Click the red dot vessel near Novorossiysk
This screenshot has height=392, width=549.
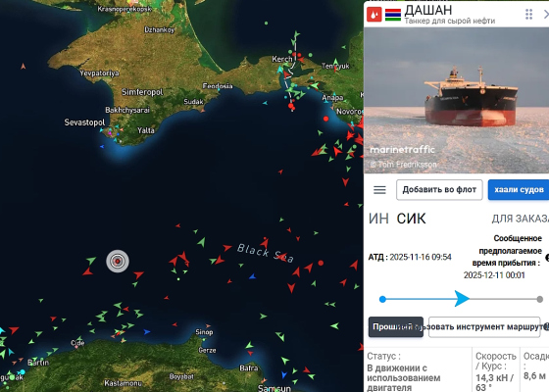click(x=325, y=119)
